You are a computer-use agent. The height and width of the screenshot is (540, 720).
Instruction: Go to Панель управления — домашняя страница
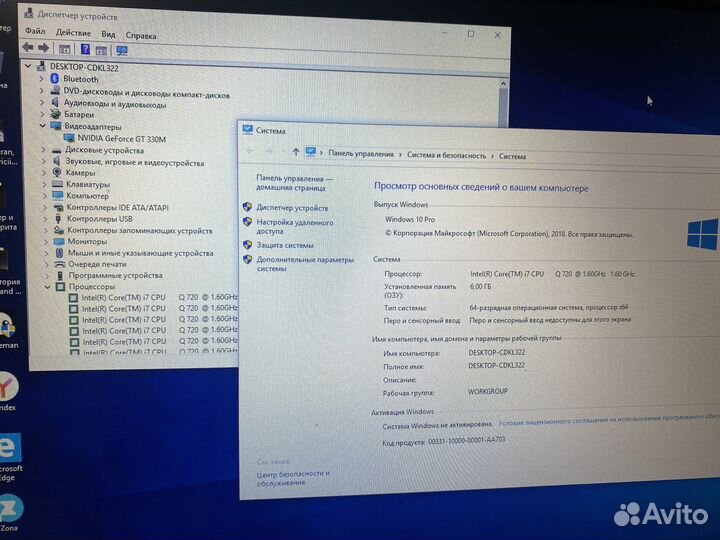(x=294, y=182)
